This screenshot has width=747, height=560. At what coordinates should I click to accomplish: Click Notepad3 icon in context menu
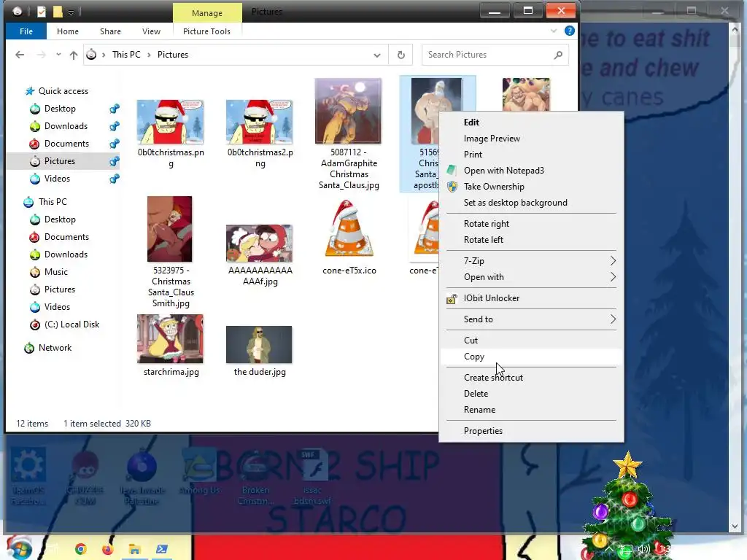click(x=452, y=171)
